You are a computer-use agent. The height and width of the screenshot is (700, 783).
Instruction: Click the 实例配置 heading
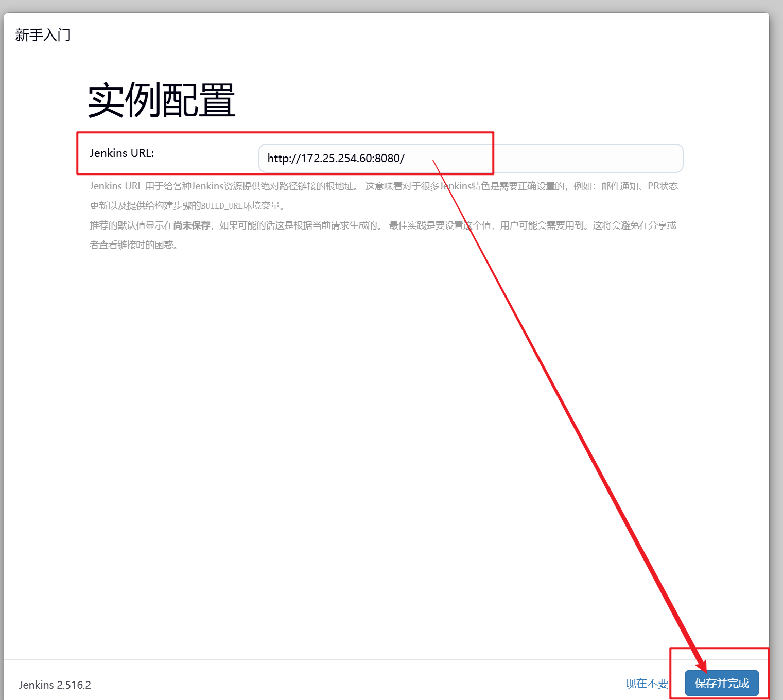pos(162,100)
